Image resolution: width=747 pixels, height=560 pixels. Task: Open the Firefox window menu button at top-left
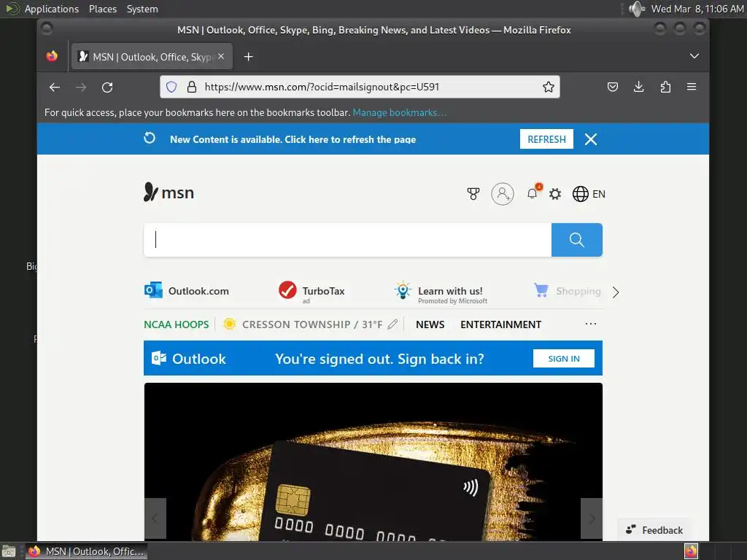[47, 29]
